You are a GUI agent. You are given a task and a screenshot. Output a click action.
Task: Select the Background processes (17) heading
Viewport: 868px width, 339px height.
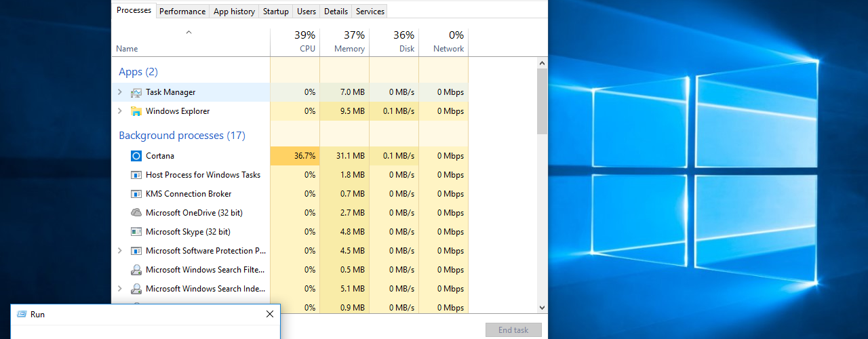[182, 136]
